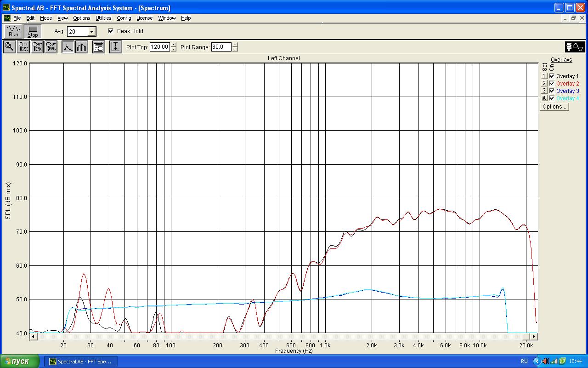Open the Config menu
This screenshot has height=368, width=588.
[x=124, y=18]
